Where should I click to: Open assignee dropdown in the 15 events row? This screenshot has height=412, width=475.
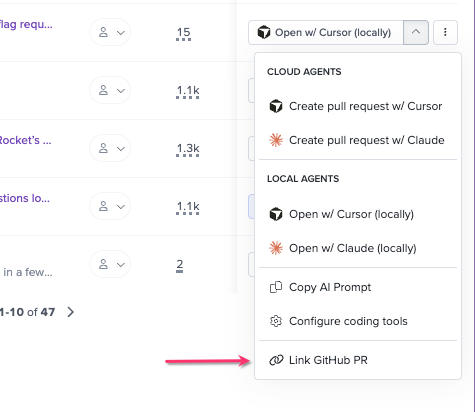[x=110, y=32]
